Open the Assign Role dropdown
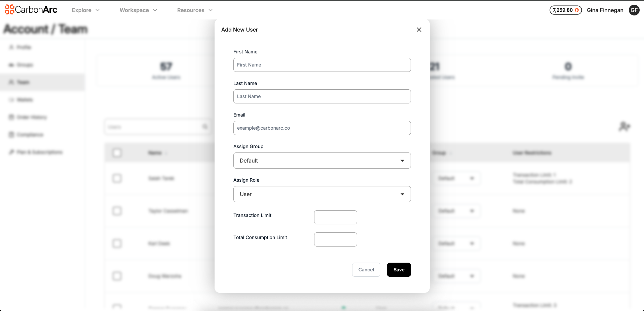The height and width of the screenshot is (311, 644). coord(322,194)
